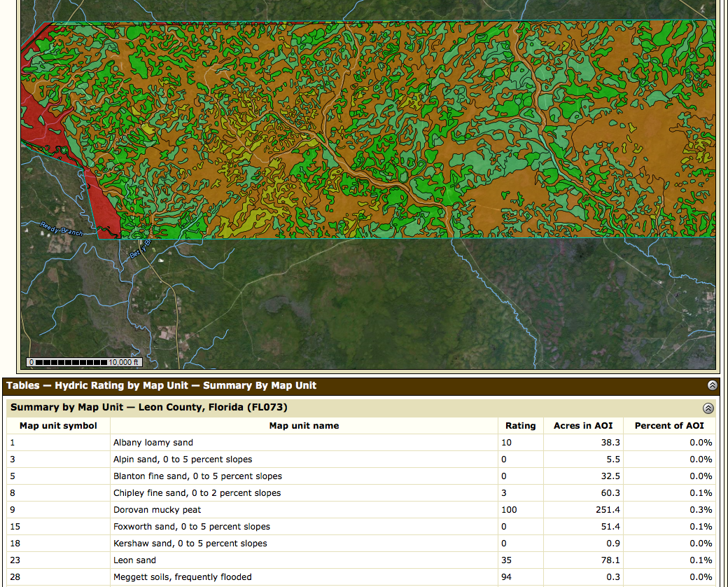Sort by the Acres in AOI header
This screenshot has height=587, width=728.
583,425
